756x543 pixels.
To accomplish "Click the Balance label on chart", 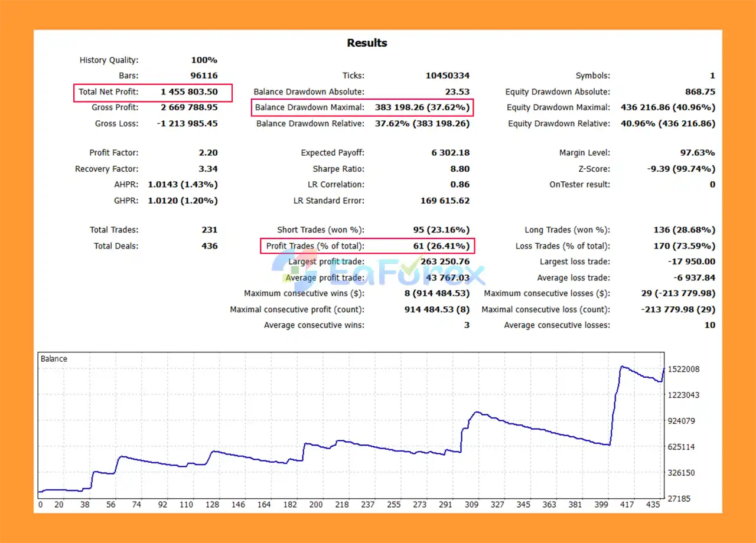I will tap(54, 359).
